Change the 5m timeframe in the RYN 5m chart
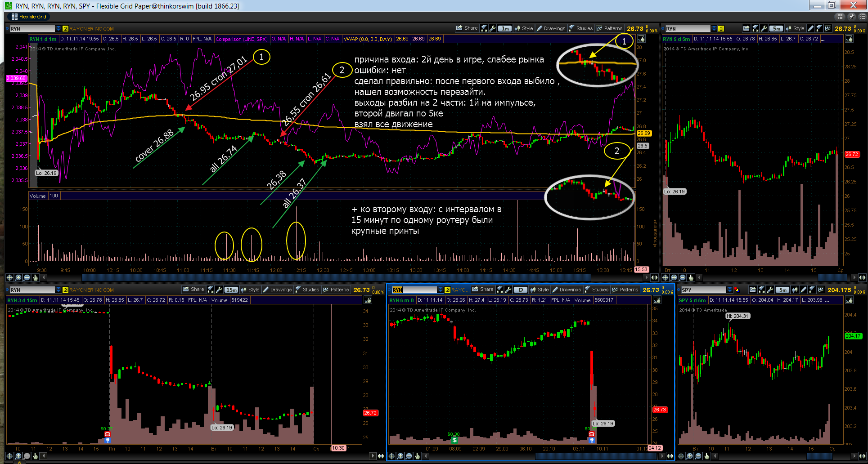This screenshot has width=868, height=464. (776, 28)
